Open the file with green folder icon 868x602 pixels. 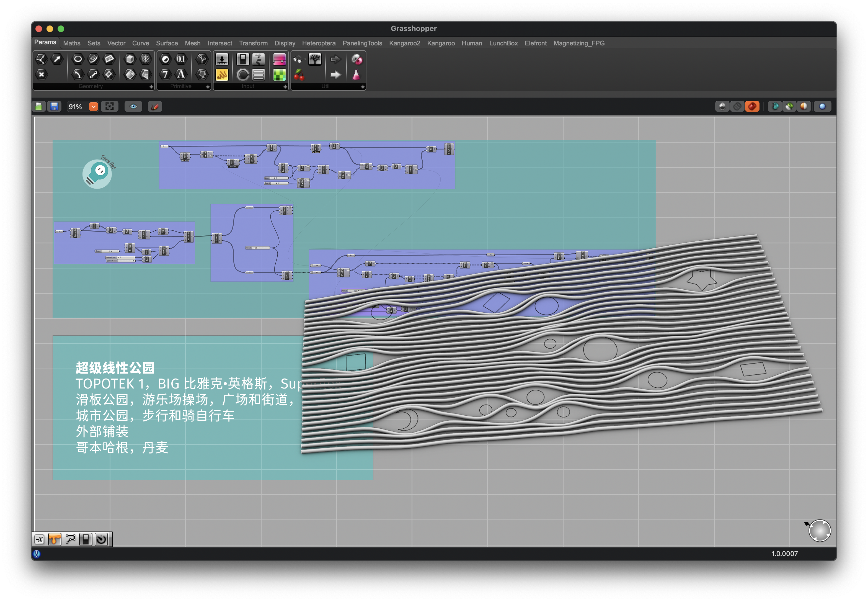[x=39, y=107]
